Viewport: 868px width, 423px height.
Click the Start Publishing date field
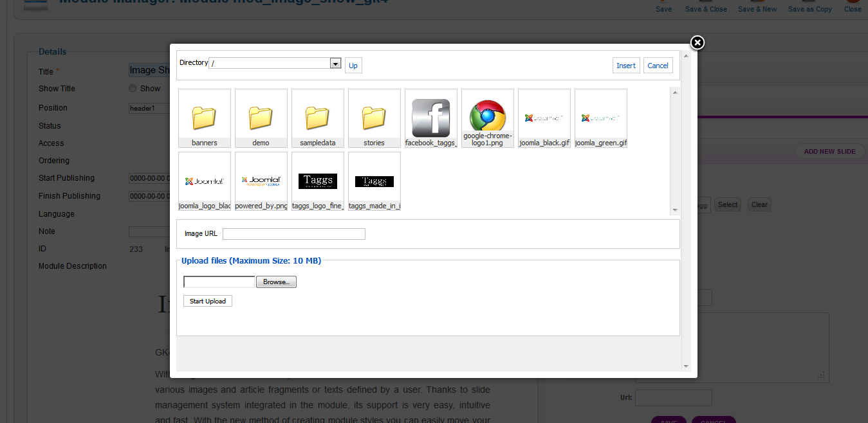point(149,179)
